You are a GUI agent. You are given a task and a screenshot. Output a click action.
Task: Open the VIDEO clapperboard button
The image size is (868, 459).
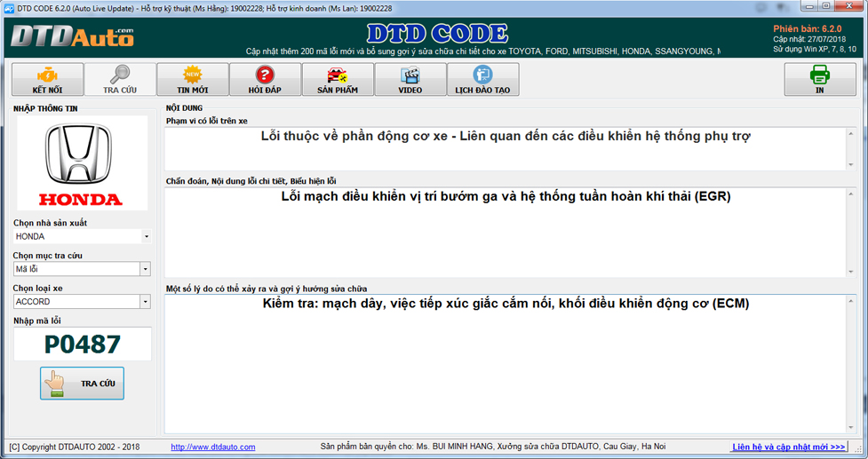410,80
